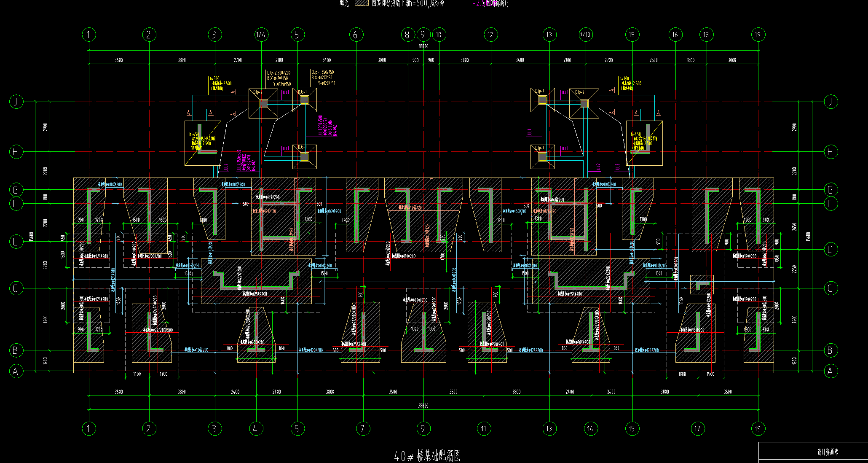Image resolution: width=868 pixels, height=463 pixels.
Task: Click the magenta JLL1,250x500 beam annotation
Action: pyautogui.click(x=328, y=127)
